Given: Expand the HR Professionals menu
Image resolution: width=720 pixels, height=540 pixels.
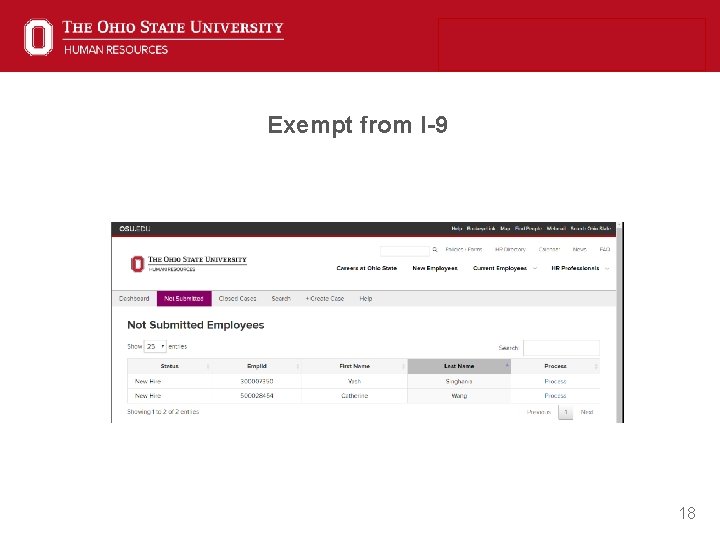Looking at the screenshot, I should 580,268.
